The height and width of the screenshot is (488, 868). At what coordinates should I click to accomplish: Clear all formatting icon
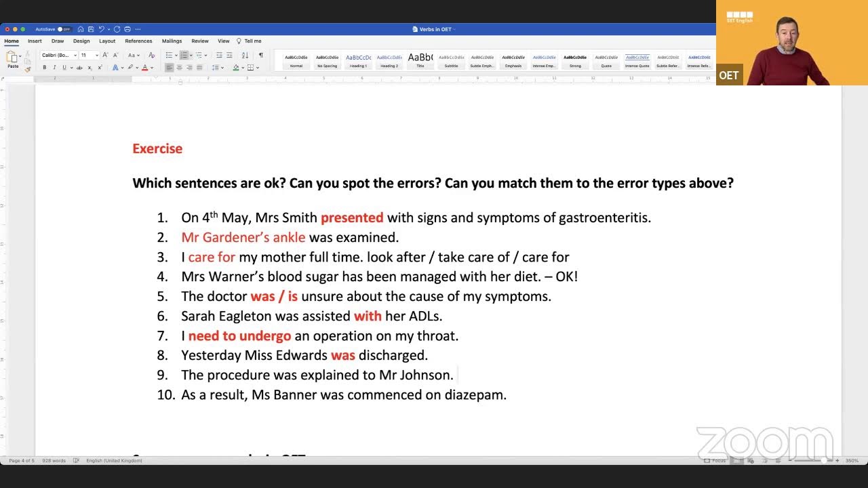152,55
